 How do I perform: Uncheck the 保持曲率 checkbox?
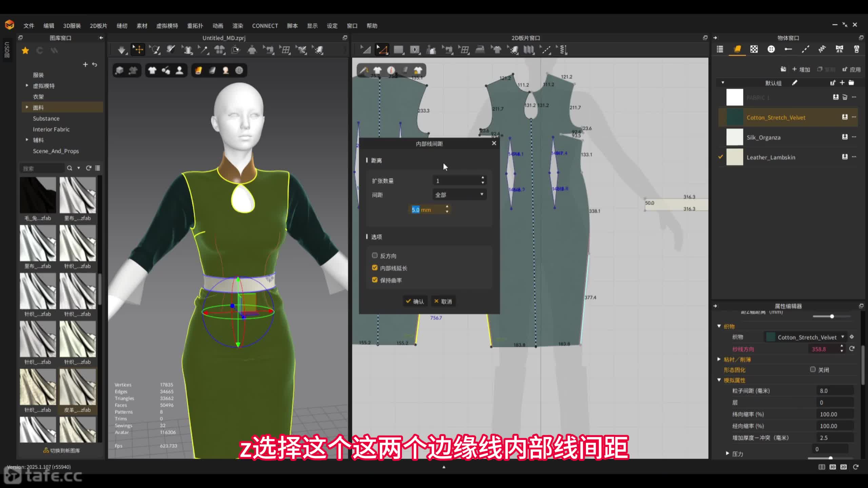tap(375, 280)
